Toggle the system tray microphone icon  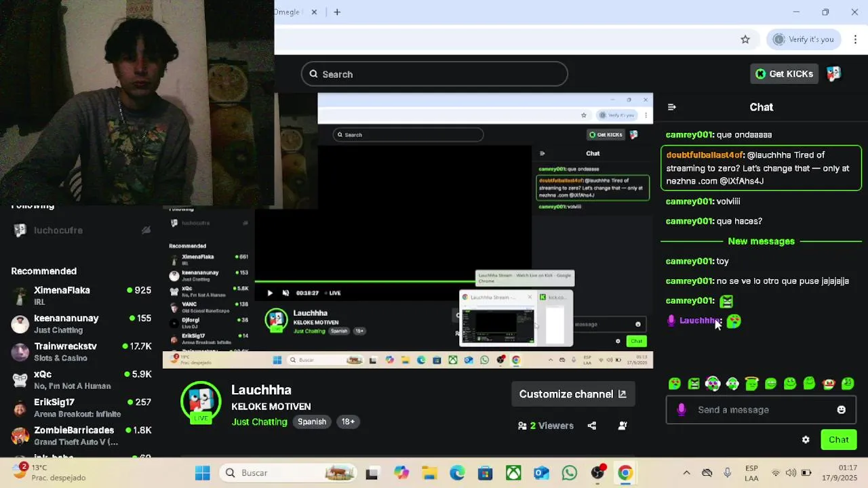[728, 473]
